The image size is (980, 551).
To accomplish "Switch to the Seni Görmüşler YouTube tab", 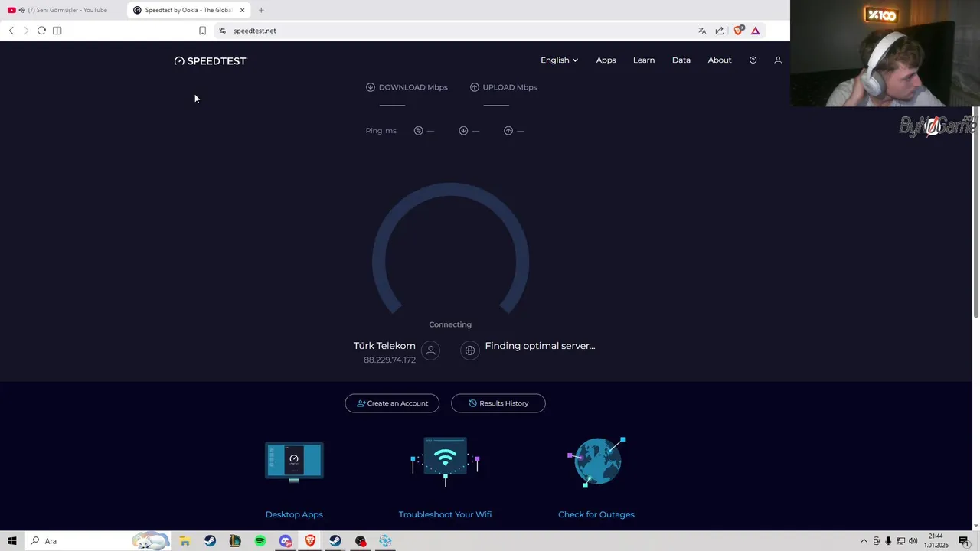I will [63, 10].
